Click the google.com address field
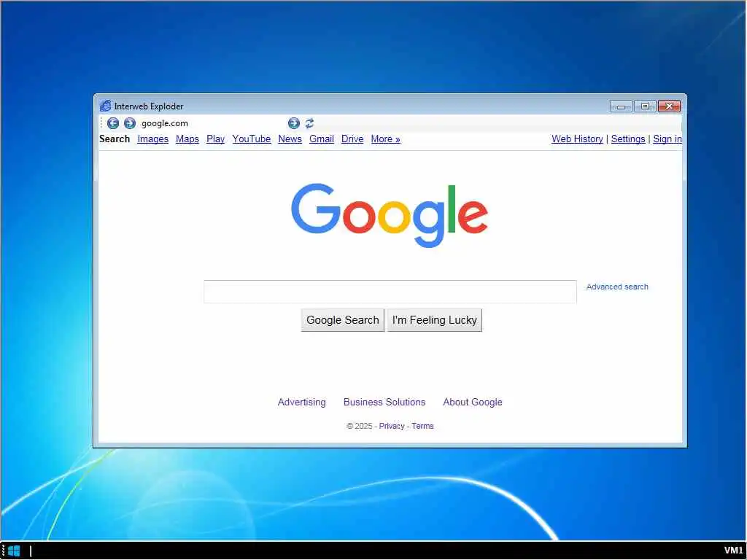 coord(212,123)
